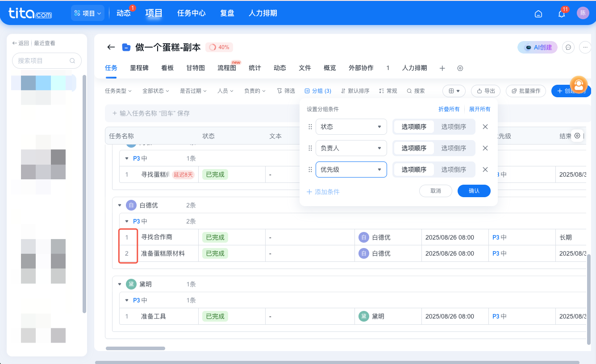Toggle 优先级 sorting to 选项倒序
The image size is (596, 364).
pyautogui.click(x=454, y=169)
